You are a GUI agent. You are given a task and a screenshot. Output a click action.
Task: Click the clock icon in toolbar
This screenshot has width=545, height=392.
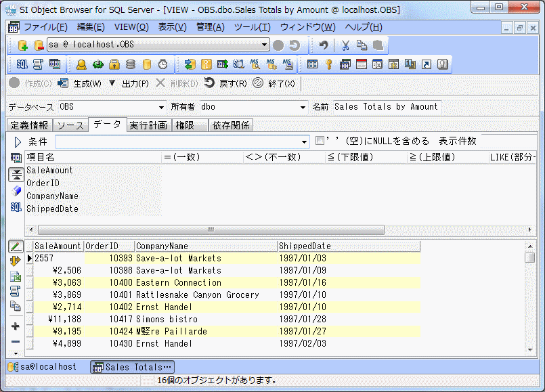(x=163, y=64)
